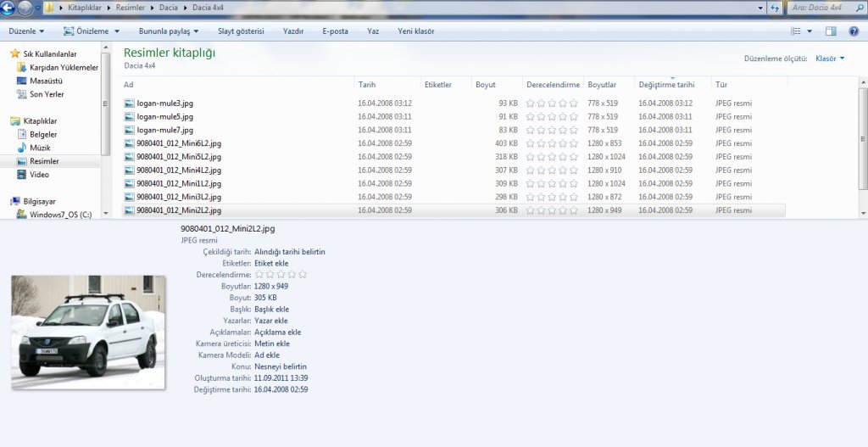The image size is (868, 447).
Task: Click Slayt gösterisi in the toolbar
Action: tap(241, 31)
